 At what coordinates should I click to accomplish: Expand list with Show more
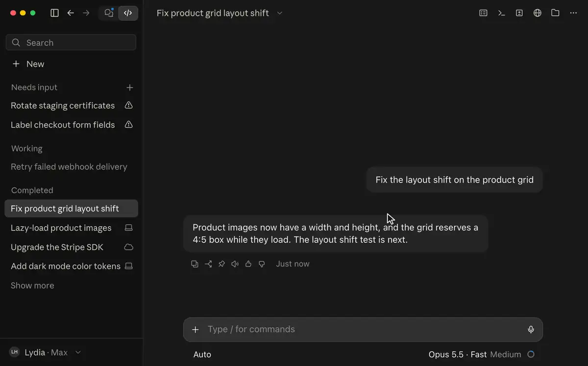tap(32, 286)
